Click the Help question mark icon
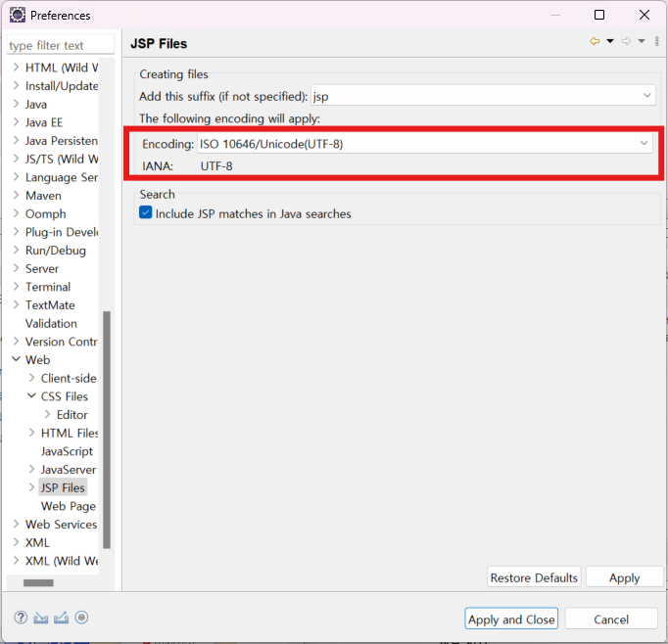 (x=21, y=618)
